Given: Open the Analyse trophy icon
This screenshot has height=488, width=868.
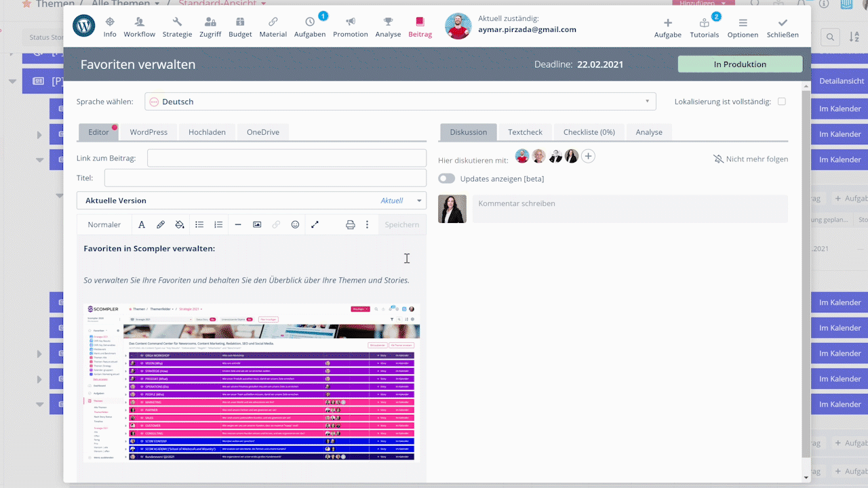Looking at the screenshot, I should coord(388,27).
